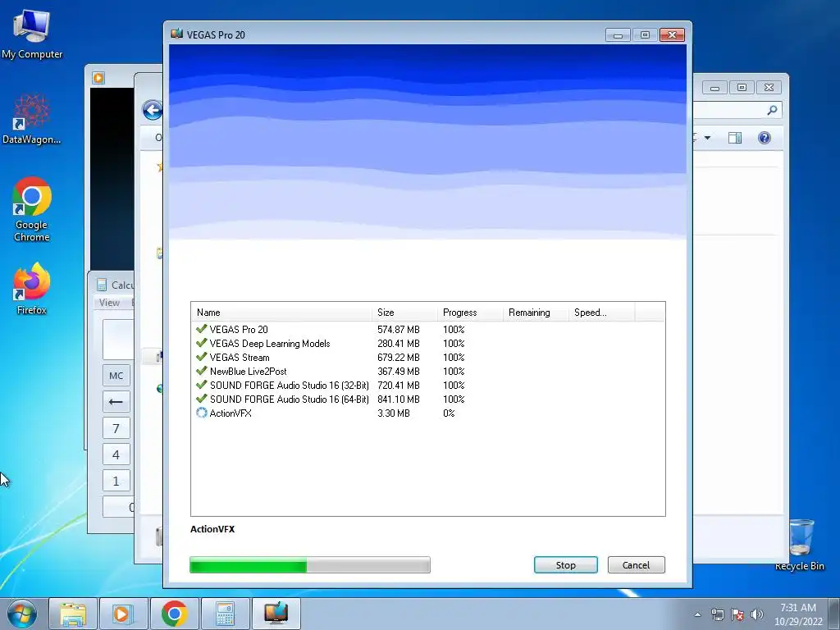Screen dimensions: 840x630
Task: Select the ActionVFX row in list
Action: point(427,413)
